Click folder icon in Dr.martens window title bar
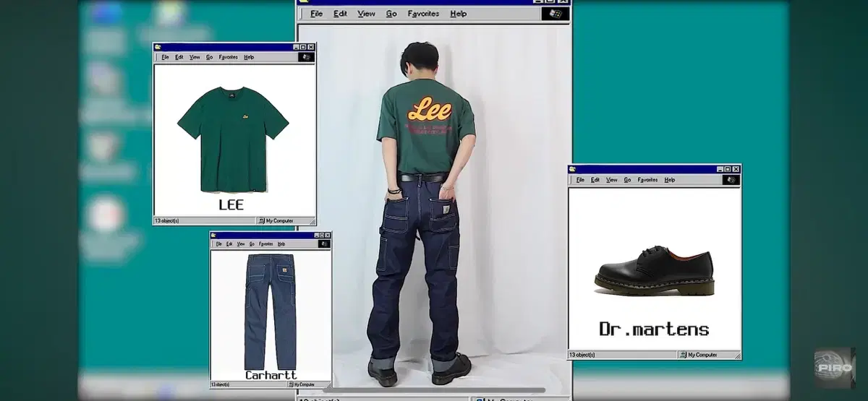The height and width of the screenshot is (401, 868). 573,169
